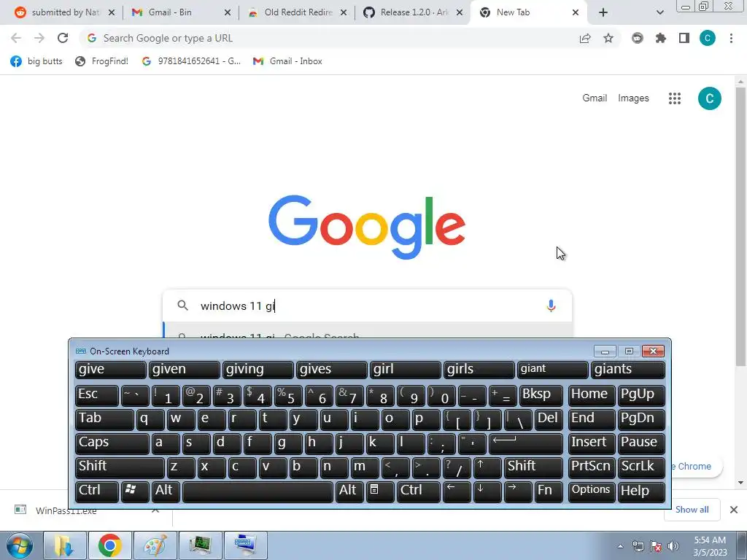Viewport: 747px width, 560px height.
Task: Switch to the Release 1.2.0 GitHub tab
Action: (x=408, y=12)
